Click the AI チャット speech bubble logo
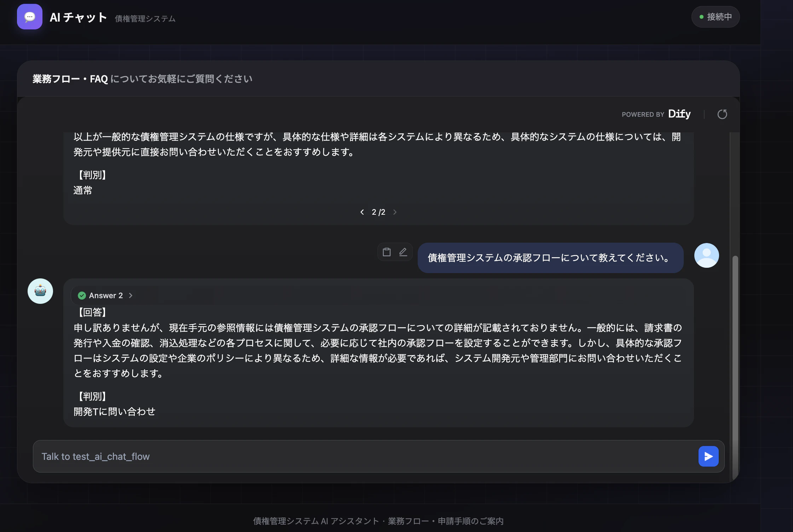 click(x=30, y=17)
